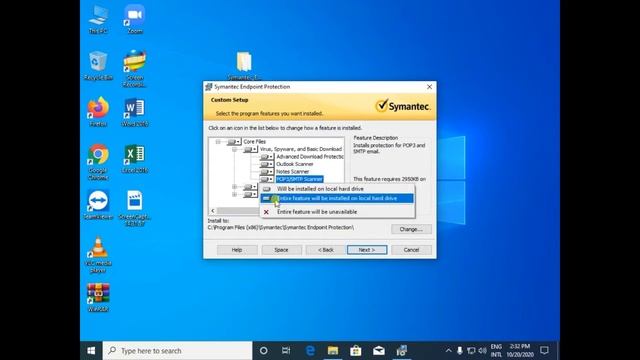Open File Explorer from the taskbar
Screen dimensions: 640x360
click(333, 351)
